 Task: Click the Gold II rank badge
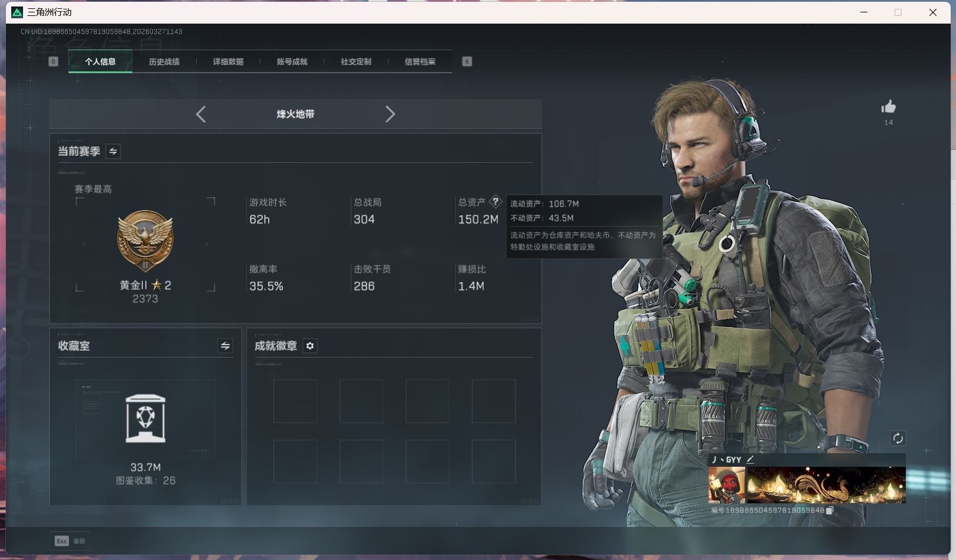pos(145,240)
